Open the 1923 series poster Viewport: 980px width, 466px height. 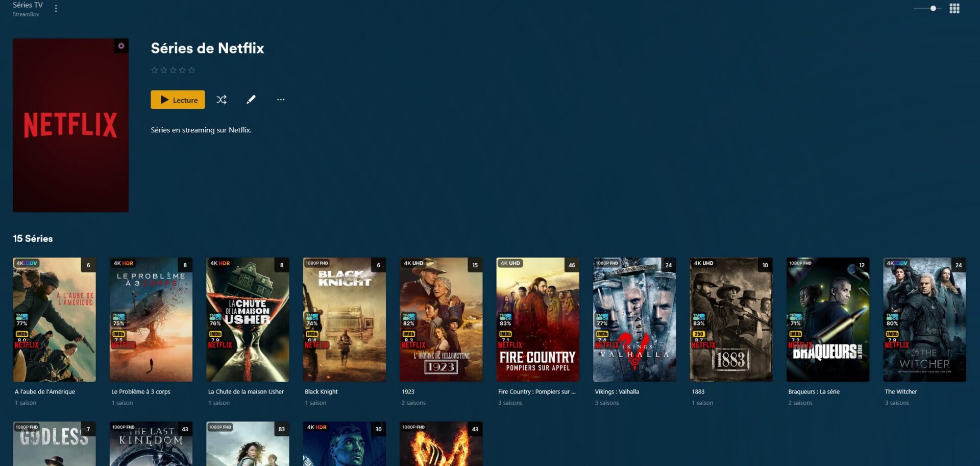(x=441, y=319)
